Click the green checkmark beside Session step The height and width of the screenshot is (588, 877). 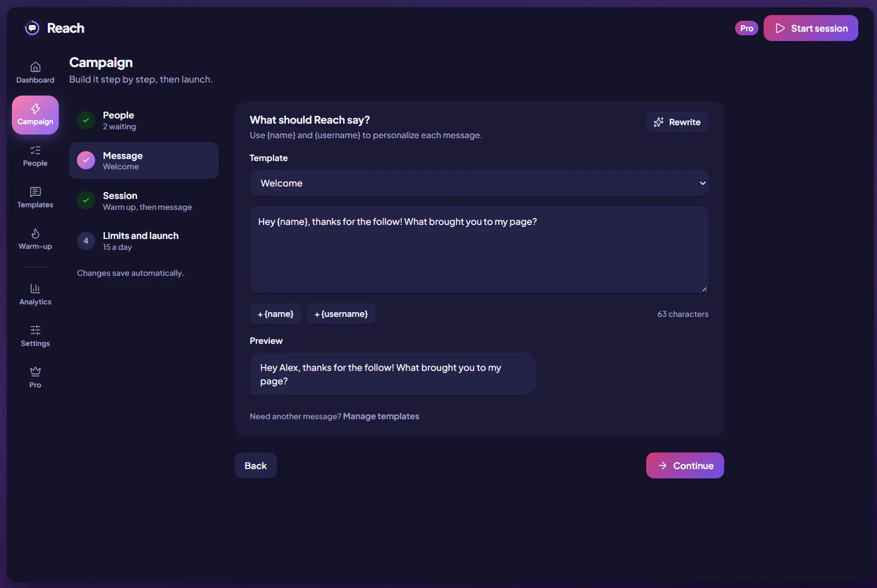coord(86,200)
